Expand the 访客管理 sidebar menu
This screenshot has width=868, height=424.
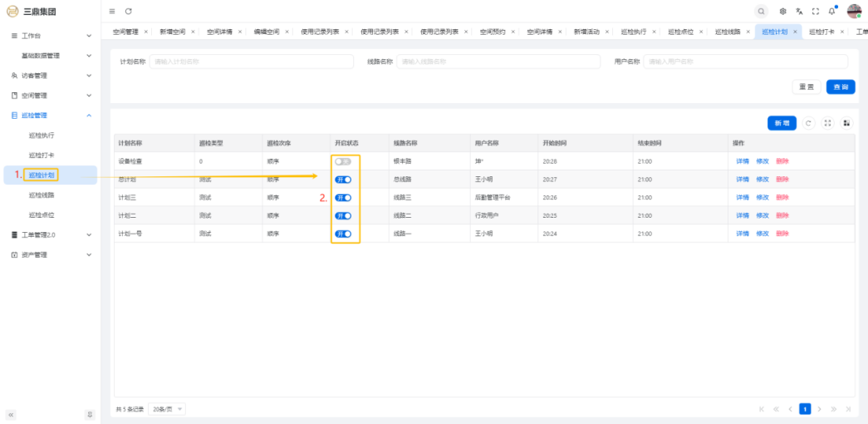pos(89,76)
